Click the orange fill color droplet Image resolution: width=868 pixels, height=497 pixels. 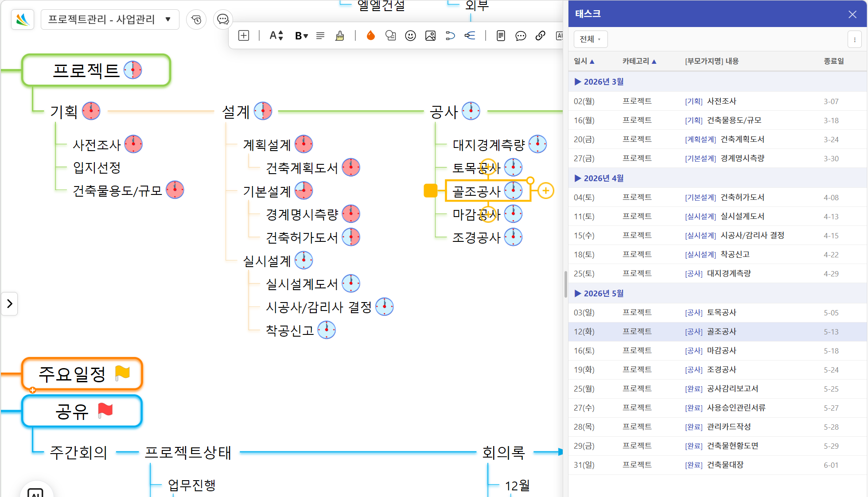tap(370, 36)
